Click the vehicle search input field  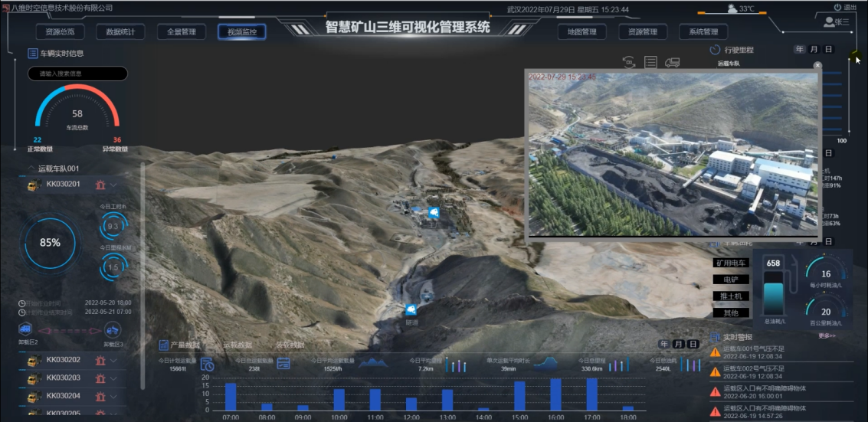tap(77, 74)
